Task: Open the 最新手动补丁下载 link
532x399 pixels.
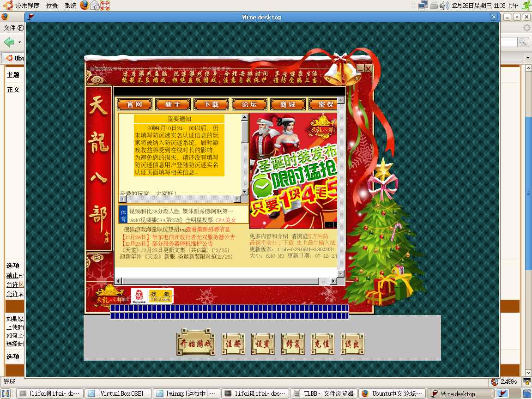Action: tap(272, 243)
